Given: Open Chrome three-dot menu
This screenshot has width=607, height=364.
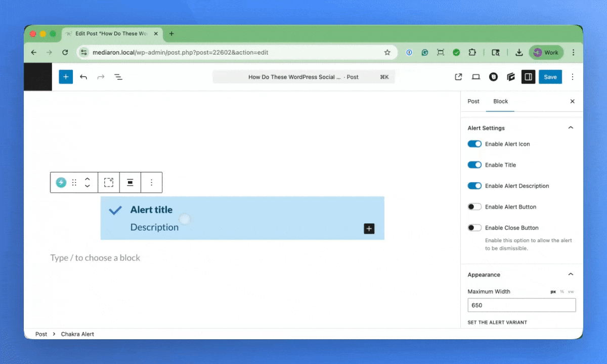Looking at the screenshot, I should pyautogui.click(x=573, y=52).
